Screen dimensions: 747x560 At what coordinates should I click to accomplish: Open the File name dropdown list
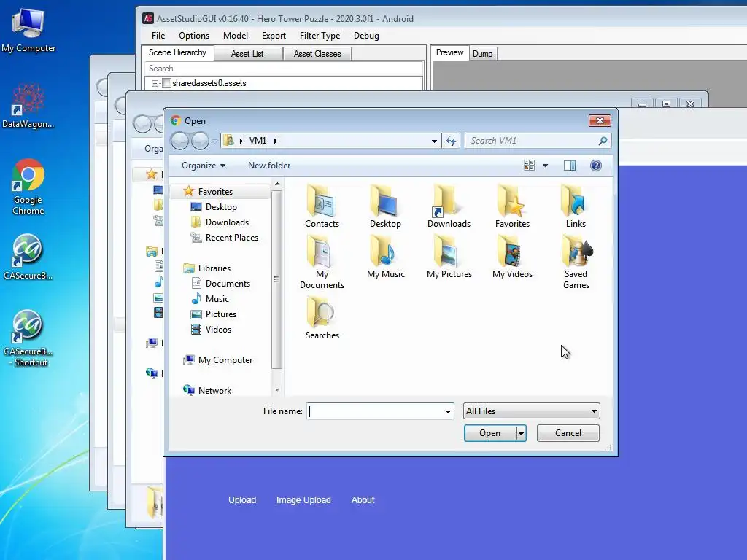[448, 411]
